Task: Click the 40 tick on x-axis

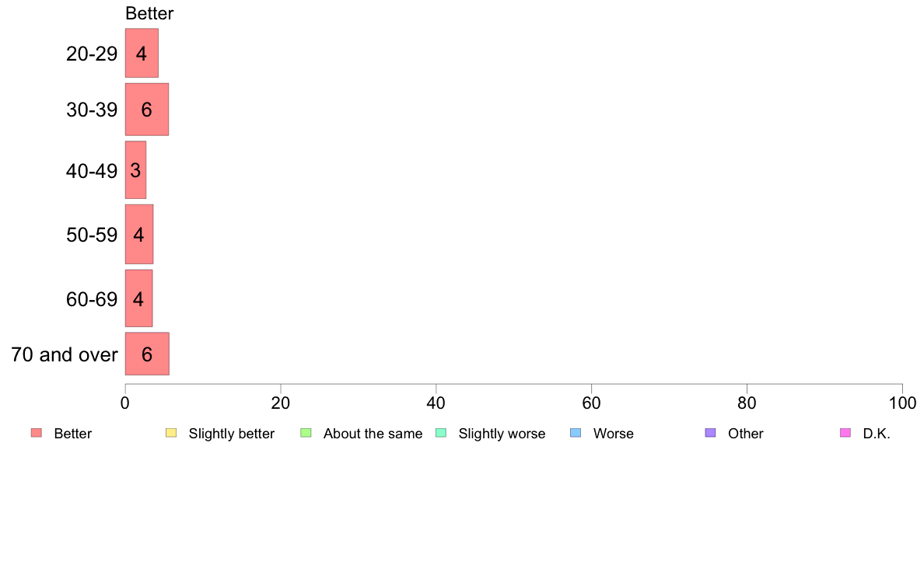Action: point(436,403)
